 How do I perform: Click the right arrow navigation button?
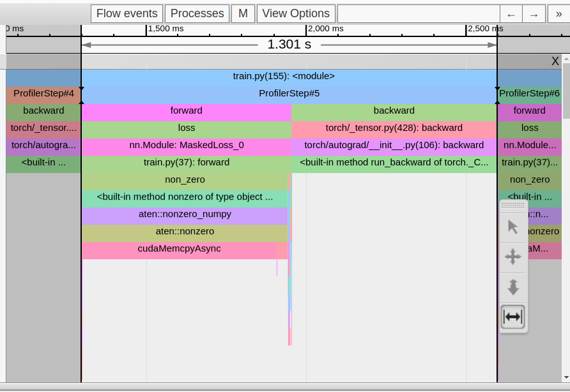point(534,14)
